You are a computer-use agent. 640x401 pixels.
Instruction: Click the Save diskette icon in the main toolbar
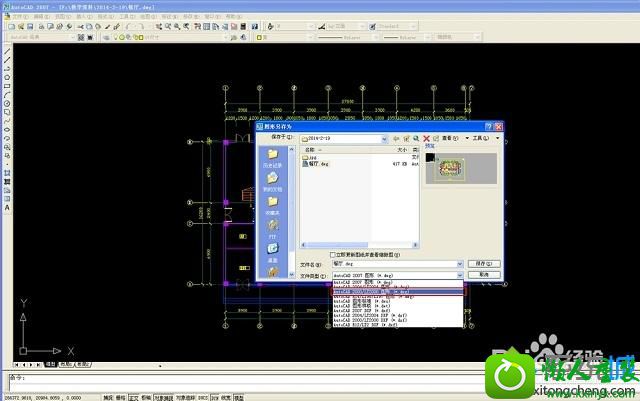[30, 27]
